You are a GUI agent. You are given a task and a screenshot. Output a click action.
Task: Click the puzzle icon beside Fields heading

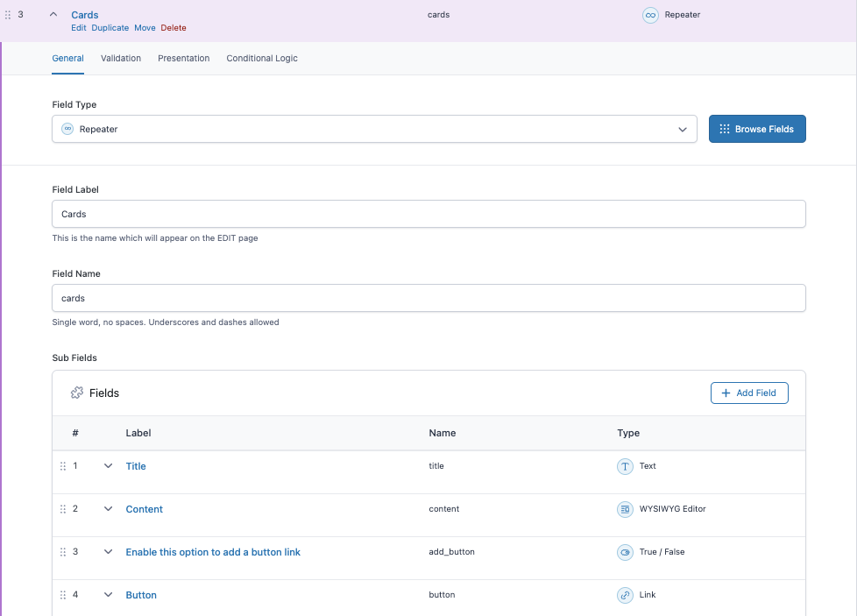[77, 393]
